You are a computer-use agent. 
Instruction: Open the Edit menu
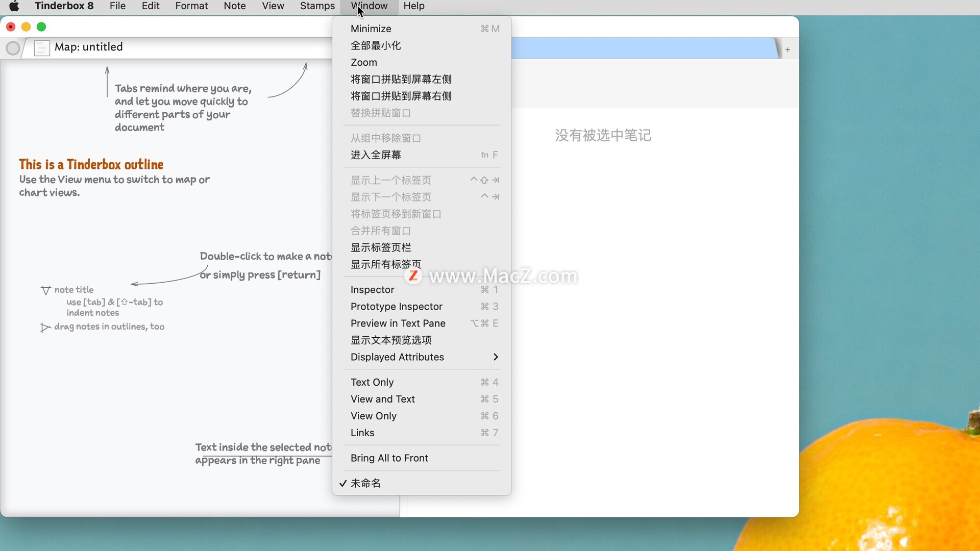151,6
